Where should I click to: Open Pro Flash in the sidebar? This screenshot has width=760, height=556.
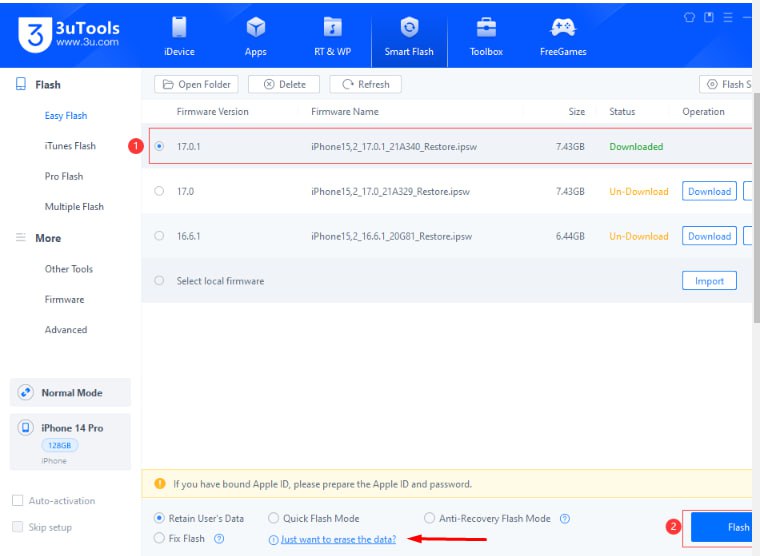tap(64, 176)
